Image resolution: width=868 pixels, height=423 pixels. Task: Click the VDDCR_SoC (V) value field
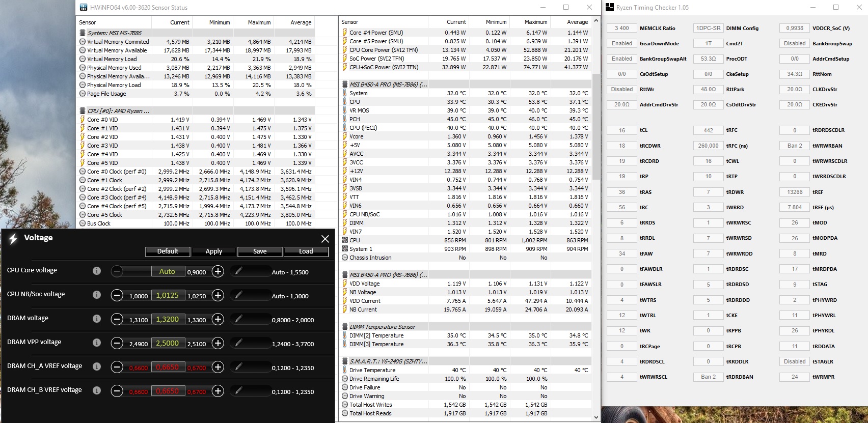point(795,29)
